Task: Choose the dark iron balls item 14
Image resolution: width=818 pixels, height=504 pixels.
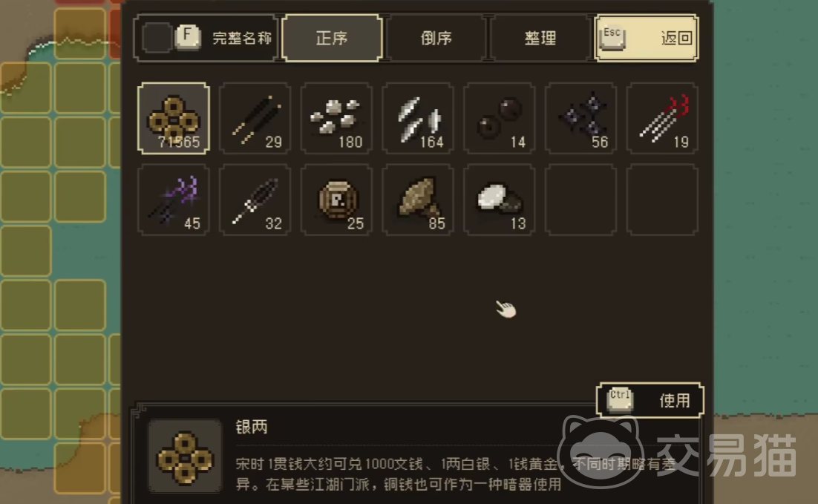Action: [500, 119]
